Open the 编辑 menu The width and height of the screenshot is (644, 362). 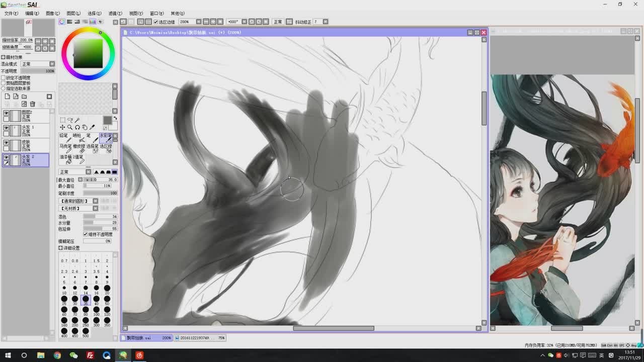click(x=32, y=14)
